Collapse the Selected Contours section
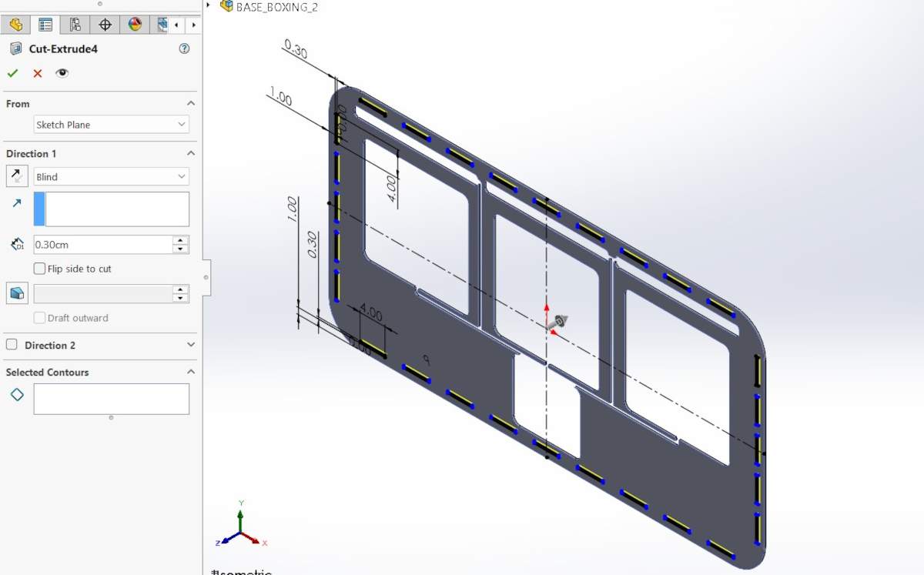 click(191, 372)
